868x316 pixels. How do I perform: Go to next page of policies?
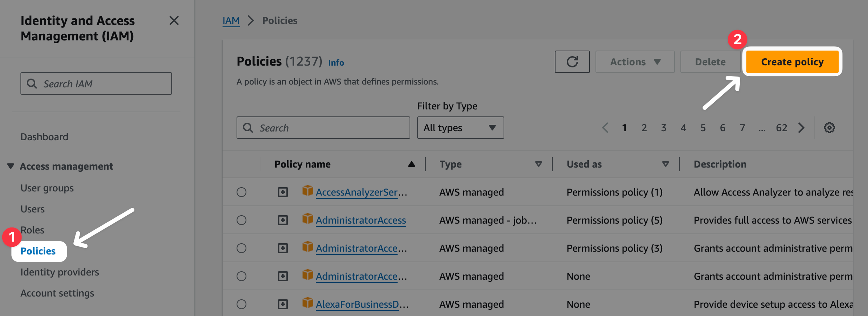point(801,128)
